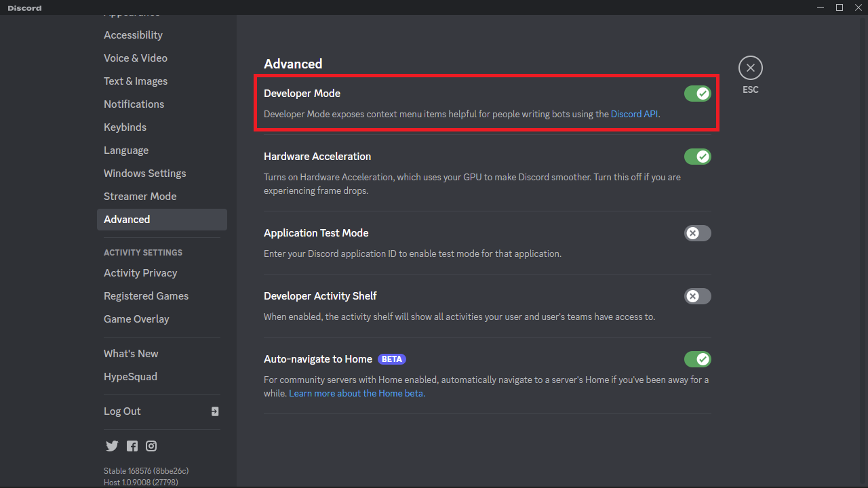This screenshot has width=868, height=488.
Task: Follow the Discord API link
Action: [x=635, y=115]
